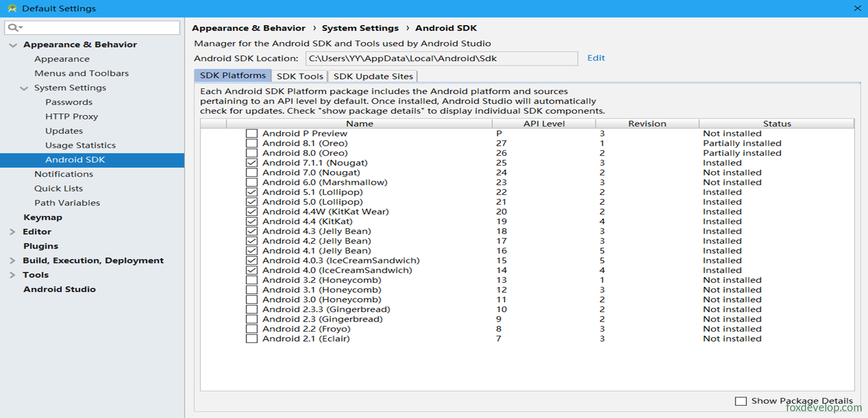The width and height of the screenshot is (868, 418).
Task: Collapse the Appearance & Behavior section
Action: pos(13,45)
